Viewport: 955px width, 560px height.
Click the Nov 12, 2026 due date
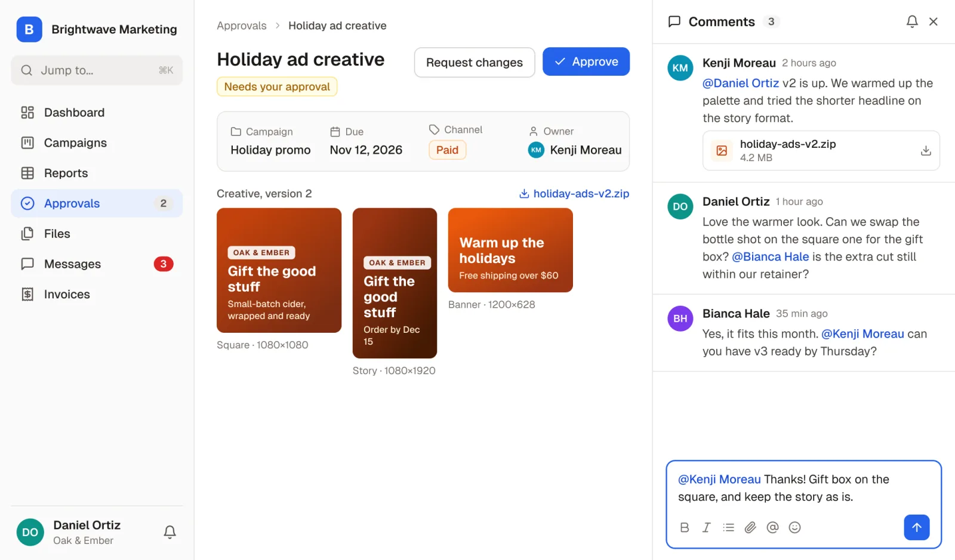pyautogui.click(x=366, y=150)
